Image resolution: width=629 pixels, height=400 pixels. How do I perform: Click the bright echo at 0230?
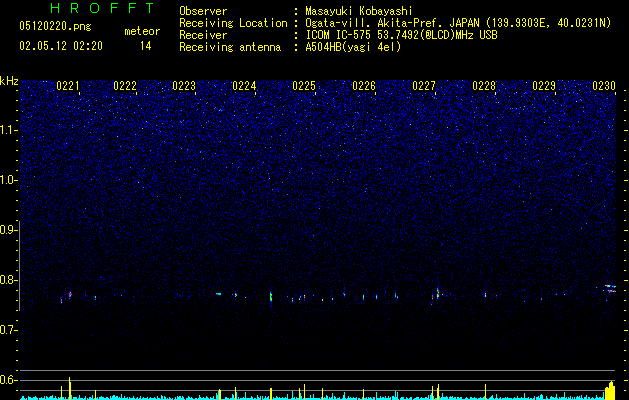pos(610,288)
